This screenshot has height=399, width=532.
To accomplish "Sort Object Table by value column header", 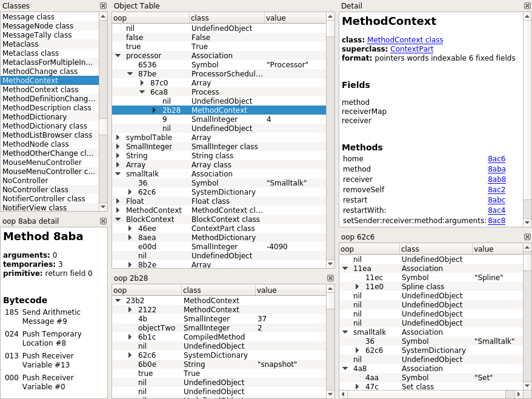I will coord(295,18).
